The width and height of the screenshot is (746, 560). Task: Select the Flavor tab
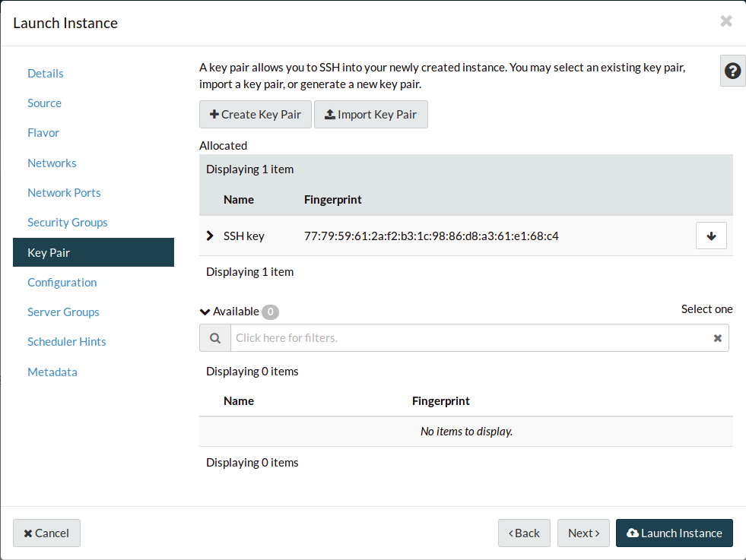click(x=43, y=133)
